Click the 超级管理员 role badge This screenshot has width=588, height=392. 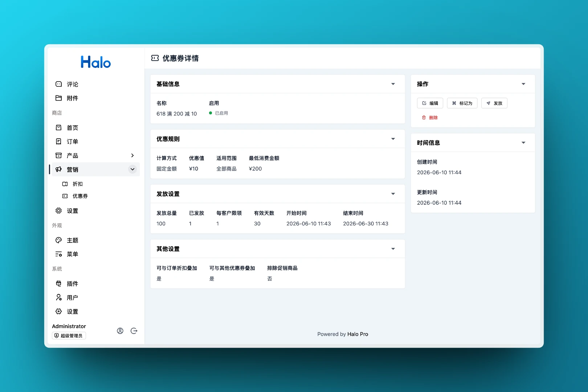(69, 336)
